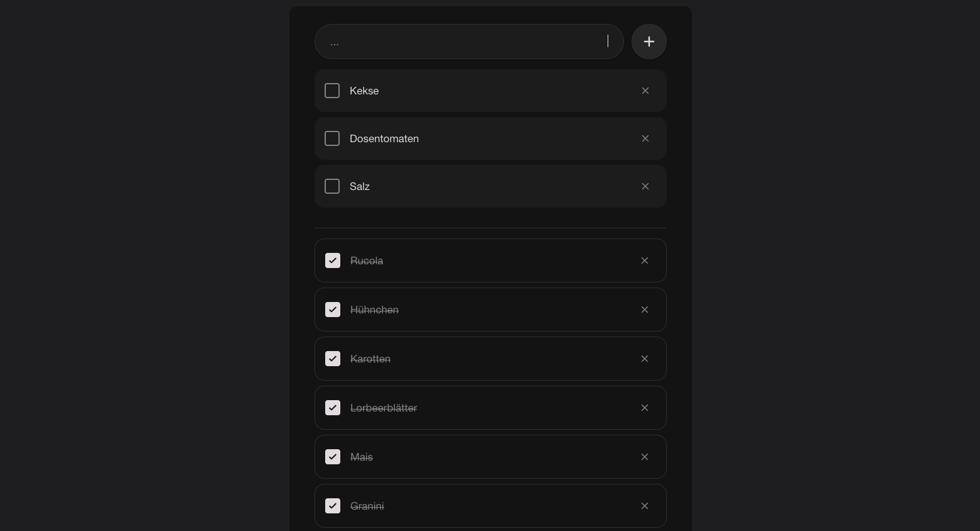Delete Dosentomaten with its X icon
Viewport: 980px width, 531px height.
click(x=645, y=138)
